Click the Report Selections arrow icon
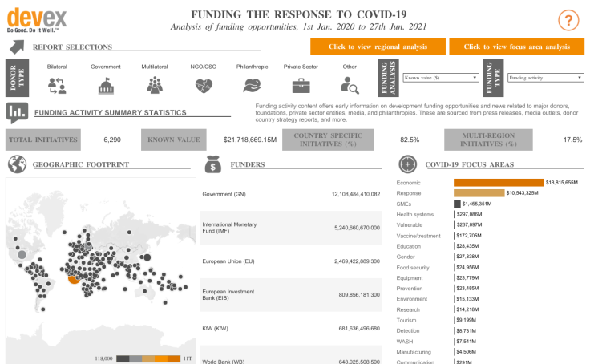The image size is (590, 364). point(17,47)
